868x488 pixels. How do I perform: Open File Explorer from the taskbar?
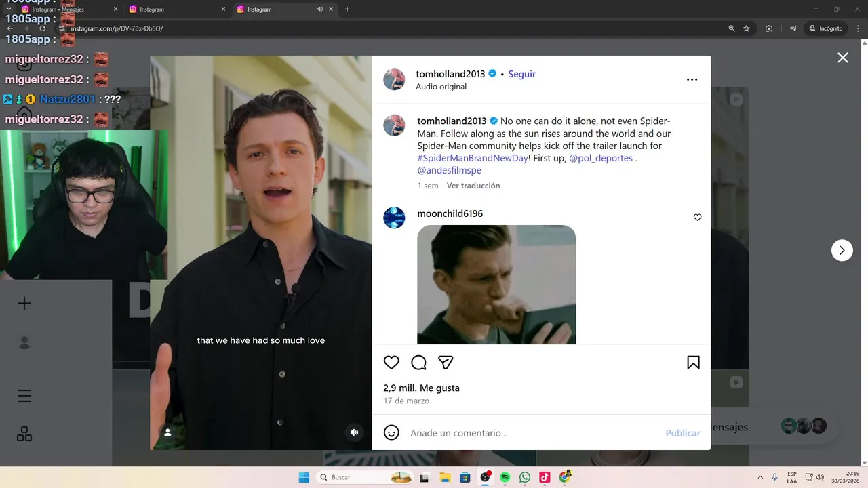(445, 477)
